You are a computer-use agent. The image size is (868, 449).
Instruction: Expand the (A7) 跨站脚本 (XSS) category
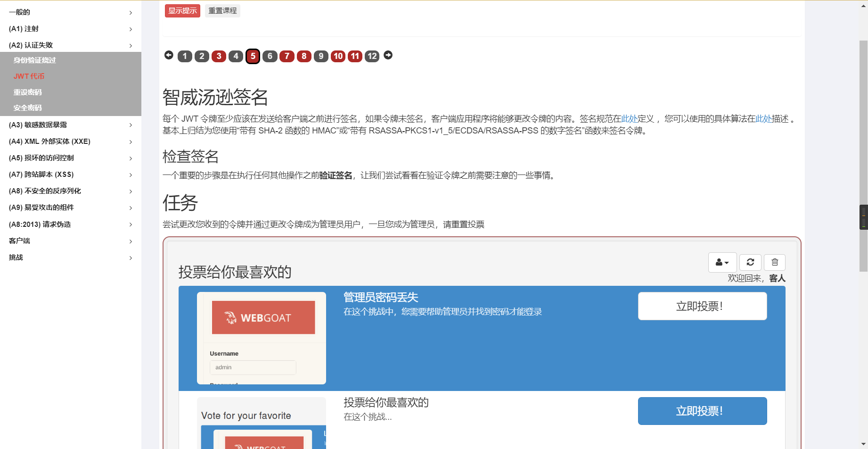[x=71, y=175]
